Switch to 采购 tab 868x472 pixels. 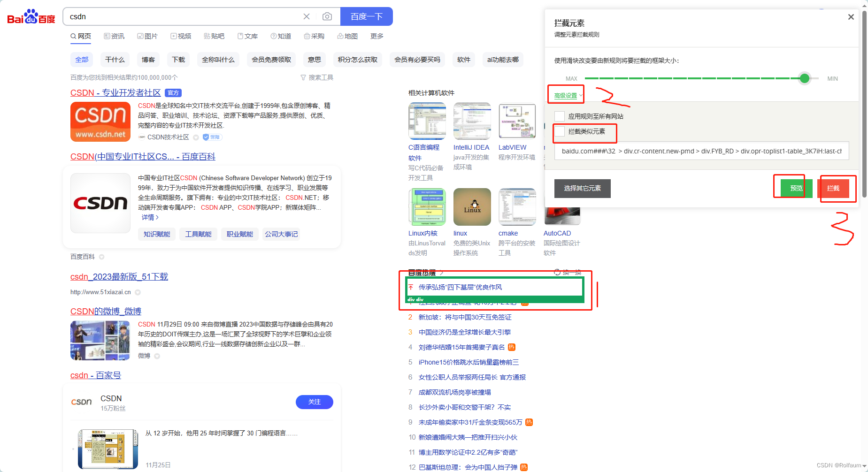pyautogui.click(x=314, y=36)
